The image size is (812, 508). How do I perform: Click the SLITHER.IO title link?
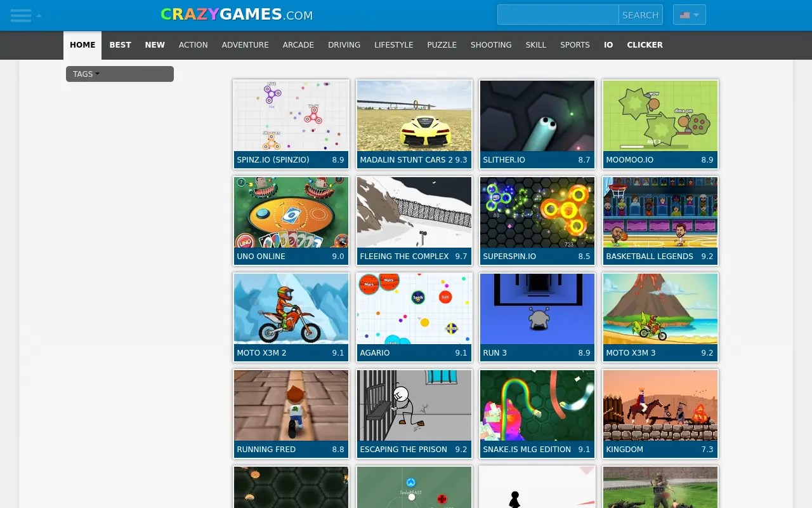click(x=504, y=160)
